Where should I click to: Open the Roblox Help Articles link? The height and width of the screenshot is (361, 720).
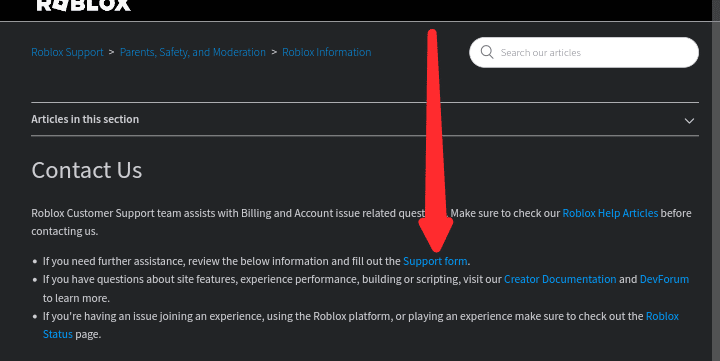pyautogui.click(x=610, y=213)
